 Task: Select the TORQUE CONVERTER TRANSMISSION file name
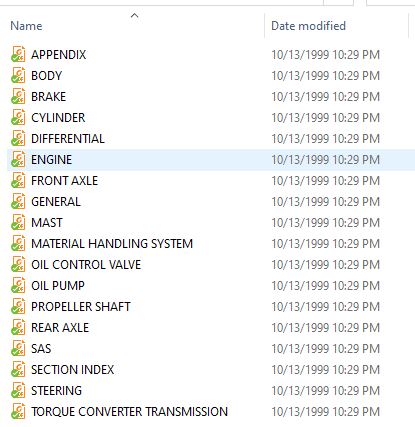point(130,412)
